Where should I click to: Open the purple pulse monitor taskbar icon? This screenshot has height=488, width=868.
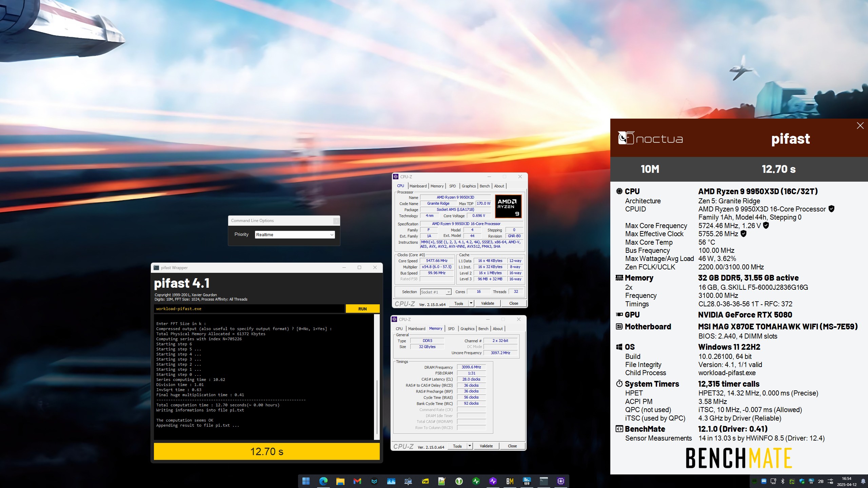point(493,481)
